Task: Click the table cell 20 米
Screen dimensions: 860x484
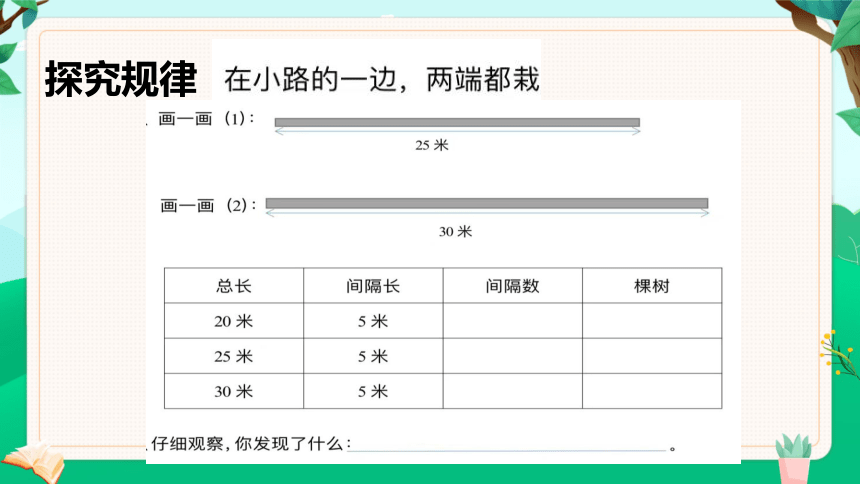Action: point(234,320)
